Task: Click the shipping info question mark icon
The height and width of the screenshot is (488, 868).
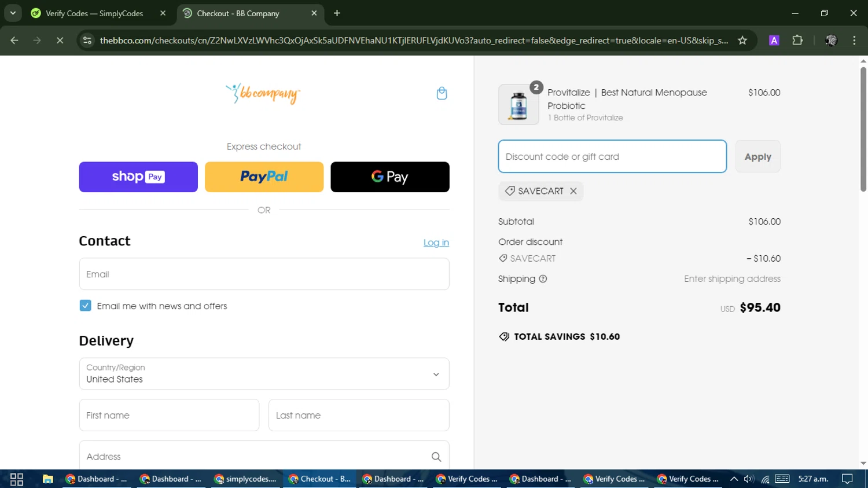Action: pyautogui.click(x=543, y=279)
